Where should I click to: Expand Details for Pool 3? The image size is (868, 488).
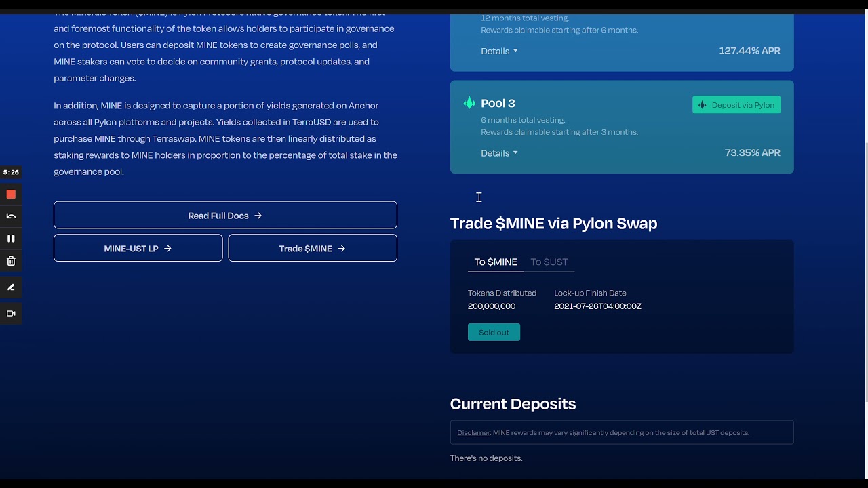pyautogui.click(x=499, y=153)
